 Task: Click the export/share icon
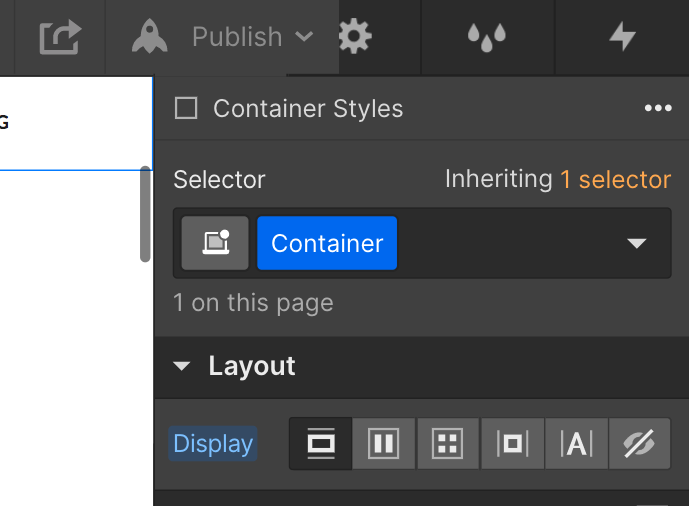click(x=60, y=38)
